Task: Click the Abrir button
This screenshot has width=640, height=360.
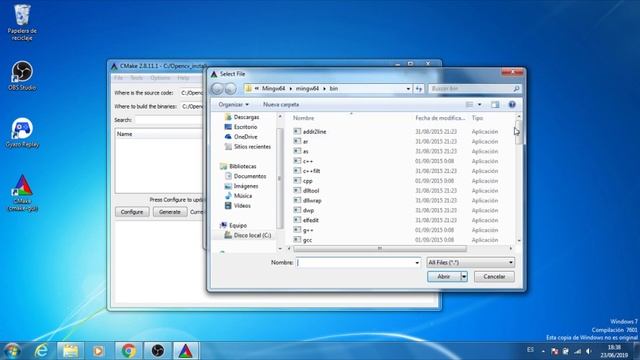Action: pyautogui.click(x=444, y=277)
